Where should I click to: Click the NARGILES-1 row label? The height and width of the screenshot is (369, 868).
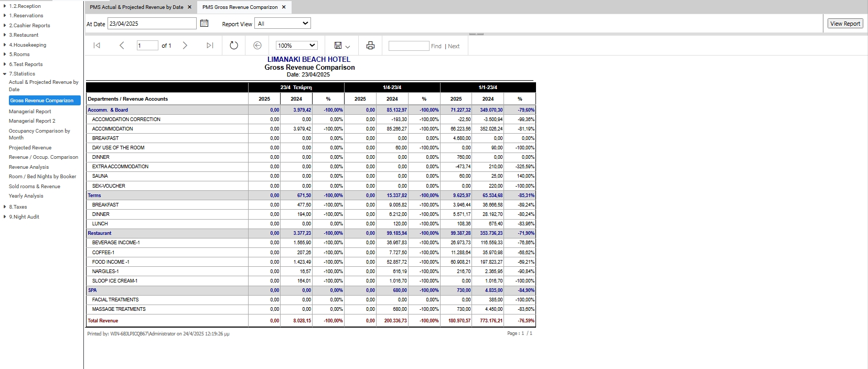(105, 272)
